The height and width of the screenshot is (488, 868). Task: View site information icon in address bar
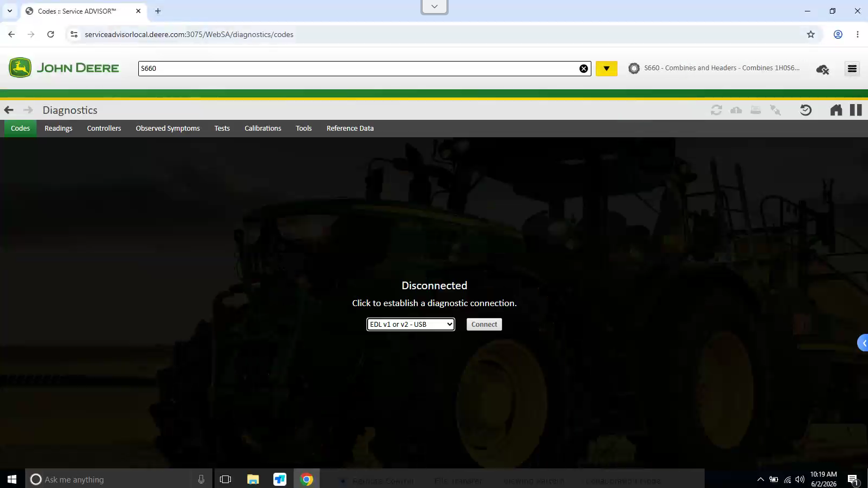74,34
